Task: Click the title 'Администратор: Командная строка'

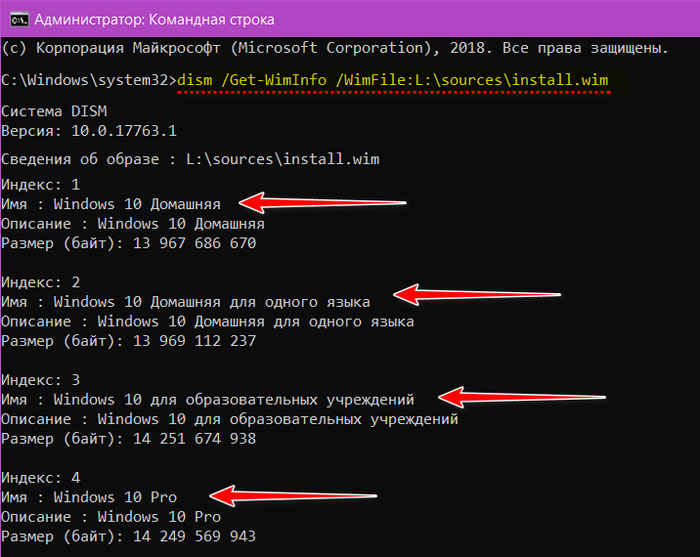Action: pos(154,20)
